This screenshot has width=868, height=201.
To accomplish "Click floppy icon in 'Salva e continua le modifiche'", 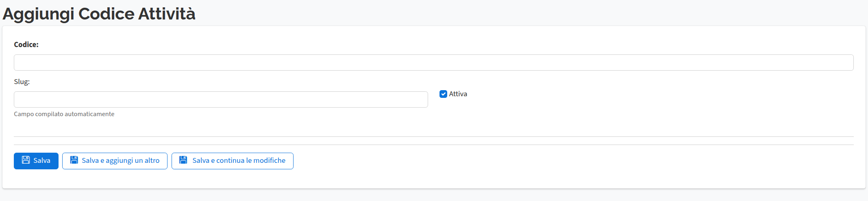I will [183, 160].
